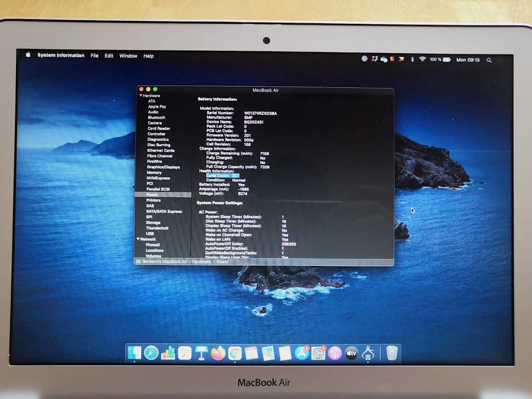The height and width of the screenshot is (399, 532).
Task: Launch Google Chrome from the Dock
Action: click(x=235, y=353)
